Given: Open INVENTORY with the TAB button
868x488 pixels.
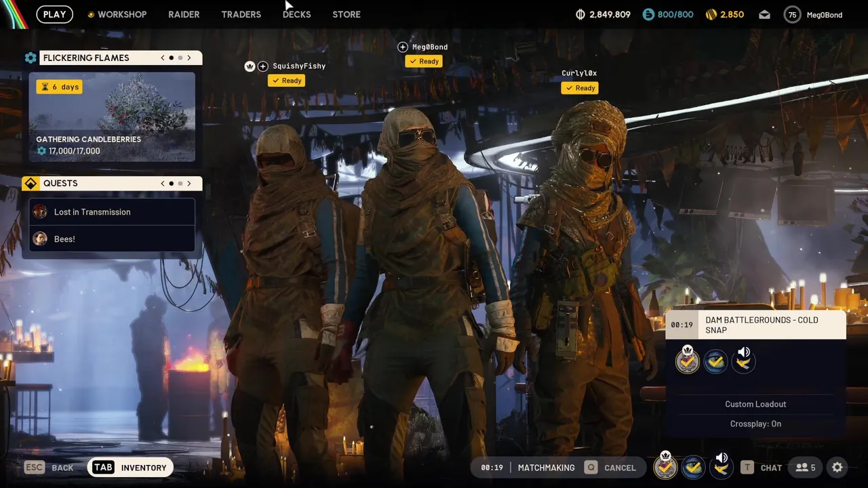Looking at the screenshot, I should 130,468.
